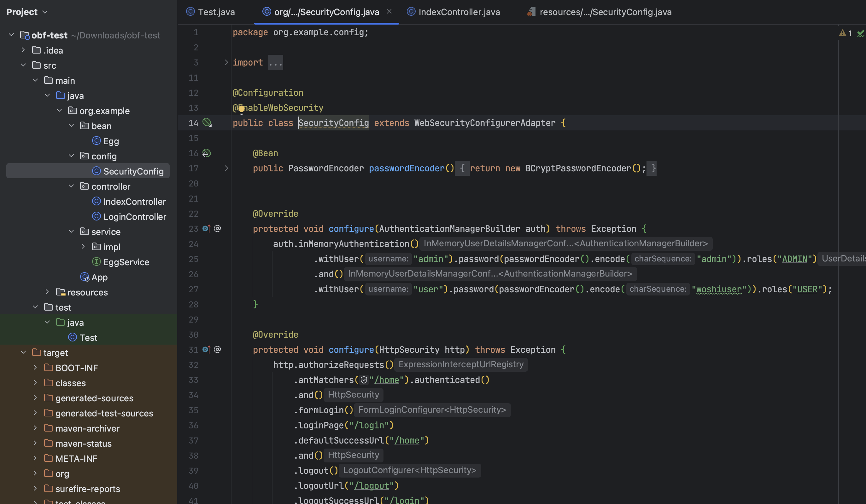Click the lightbulb quick-fix icon on line 13
The image size is (866, 504).
point(242,109)
